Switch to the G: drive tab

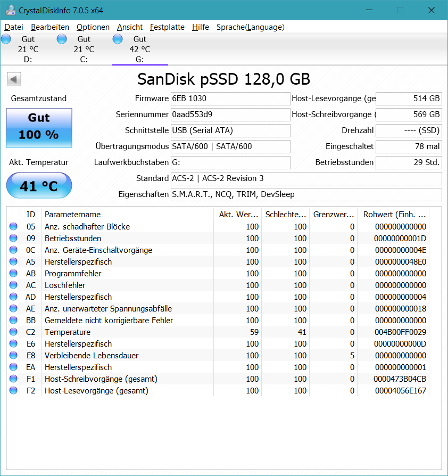click(140, 49)
